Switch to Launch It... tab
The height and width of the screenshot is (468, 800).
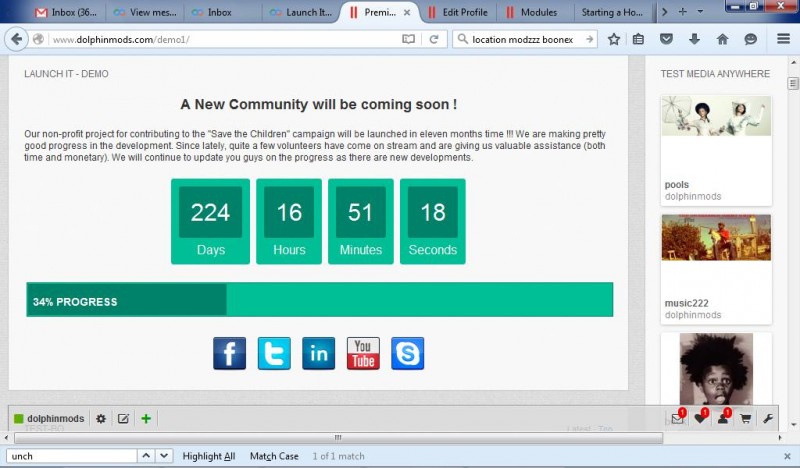click(x=301, y=12)
